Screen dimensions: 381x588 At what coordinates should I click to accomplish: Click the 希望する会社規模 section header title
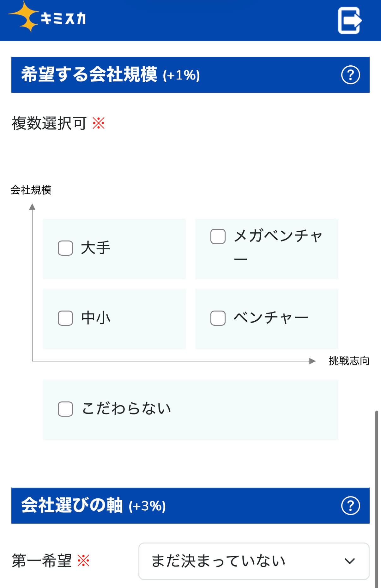[x=89, y=75]
